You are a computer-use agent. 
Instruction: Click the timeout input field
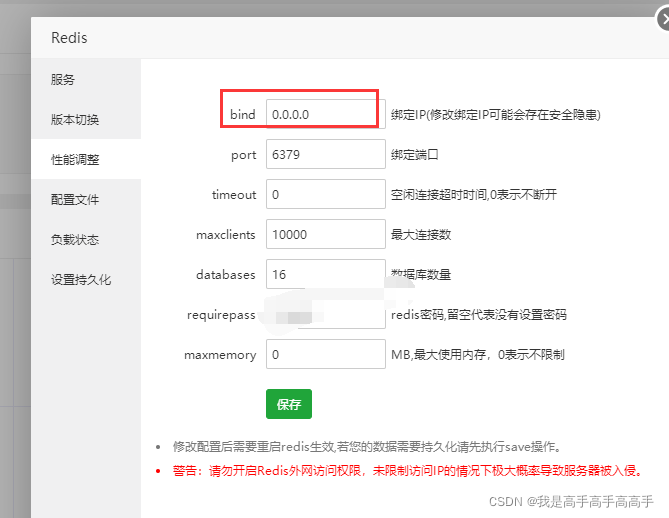pyautogui.click(x=326, y=194)
